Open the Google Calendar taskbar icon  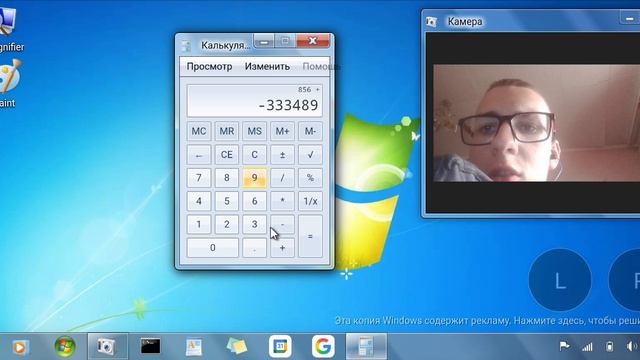[x=280, y=347]
